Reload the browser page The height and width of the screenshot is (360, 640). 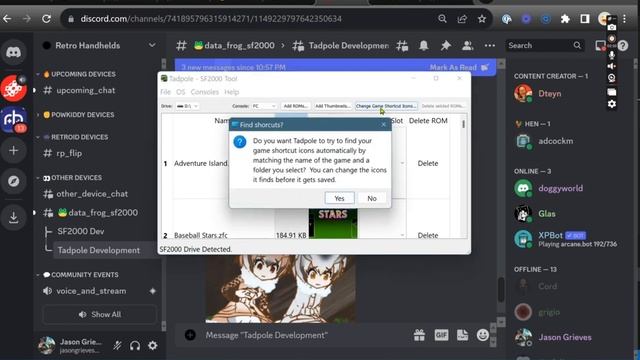point(47,19)
